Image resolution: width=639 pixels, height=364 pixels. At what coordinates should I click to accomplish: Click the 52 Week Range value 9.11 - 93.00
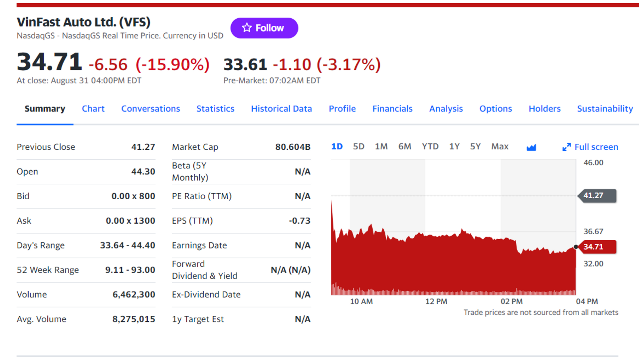pyautogui.click(x=130, y=270)
